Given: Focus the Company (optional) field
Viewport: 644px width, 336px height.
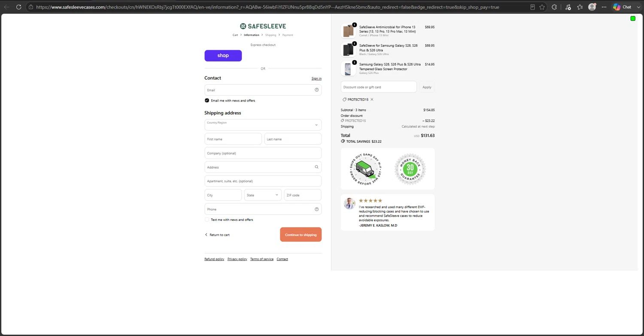Looking at the screenshot, I should 263,153.
